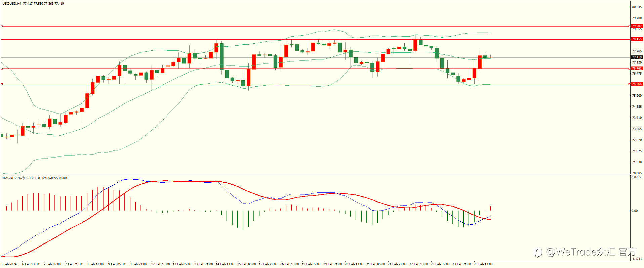Click the 15 Feb 21:00 time label

coord(268,264)
